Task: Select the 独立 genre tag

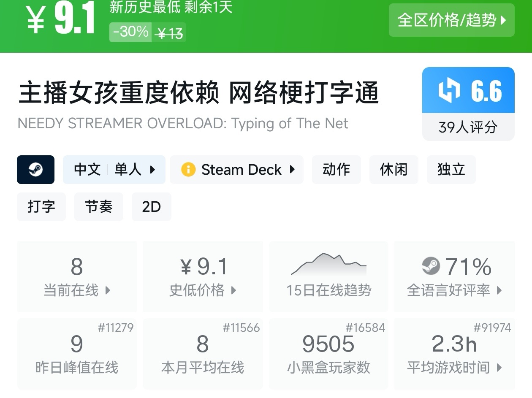Action: 451,170
